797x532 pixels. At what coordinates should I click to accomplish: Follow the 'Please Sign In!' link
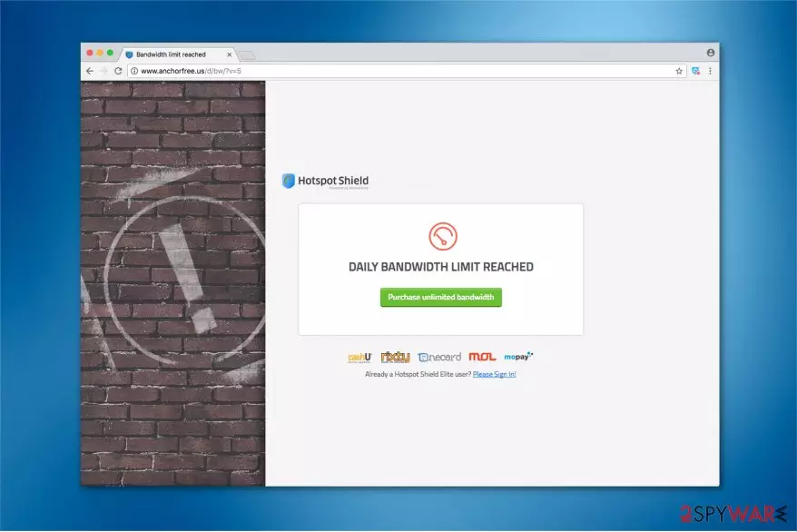click(x=494, y=374)
